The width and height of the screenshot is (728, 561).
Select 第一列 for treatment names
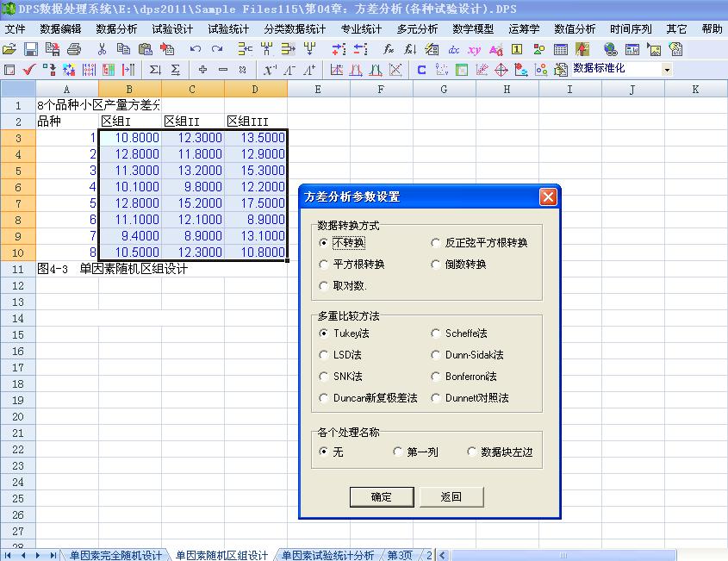[398, 452]
